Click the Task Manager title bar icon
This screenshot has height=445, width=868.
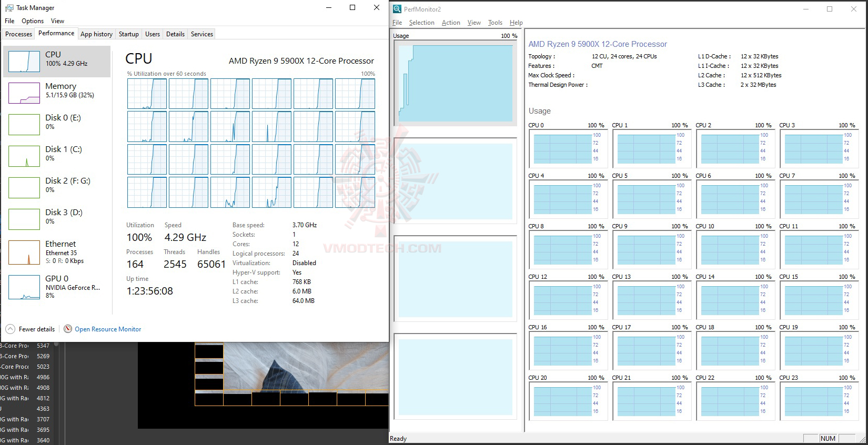pyautogui.click(x=9, y=8)
